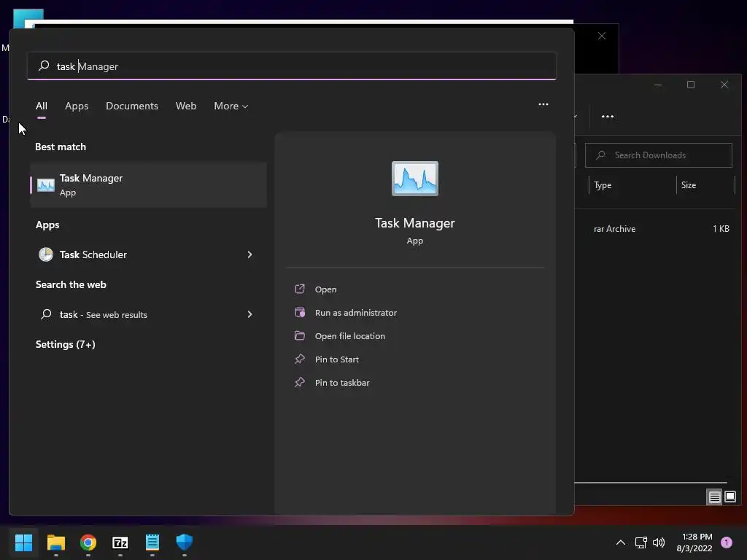747x560 pixels.
Task: Choose Run as administrator
Action: (x=356, y=312)
